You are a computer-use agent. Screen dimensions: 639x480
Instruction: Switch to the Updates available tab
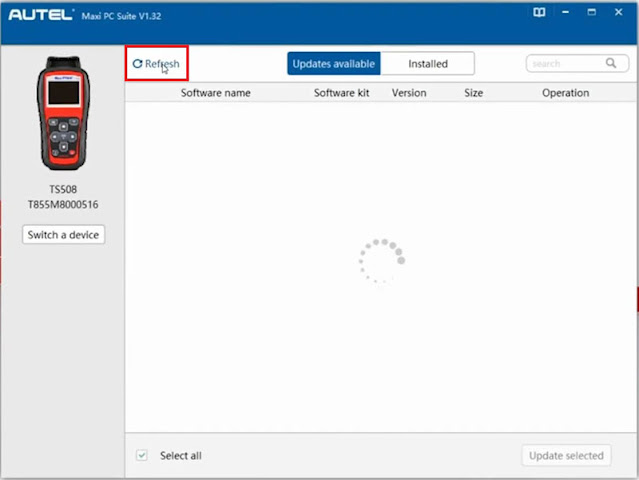tap(334, 64)
